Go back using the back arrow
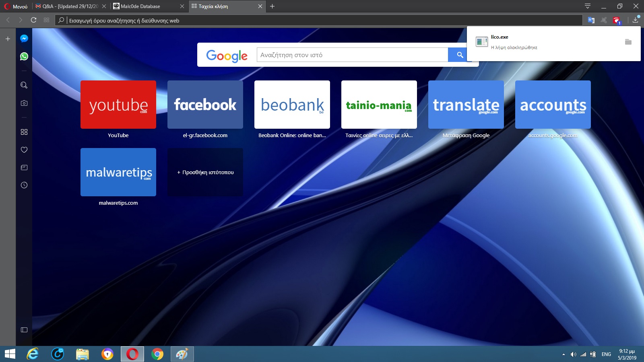 (x=8, y=20)
